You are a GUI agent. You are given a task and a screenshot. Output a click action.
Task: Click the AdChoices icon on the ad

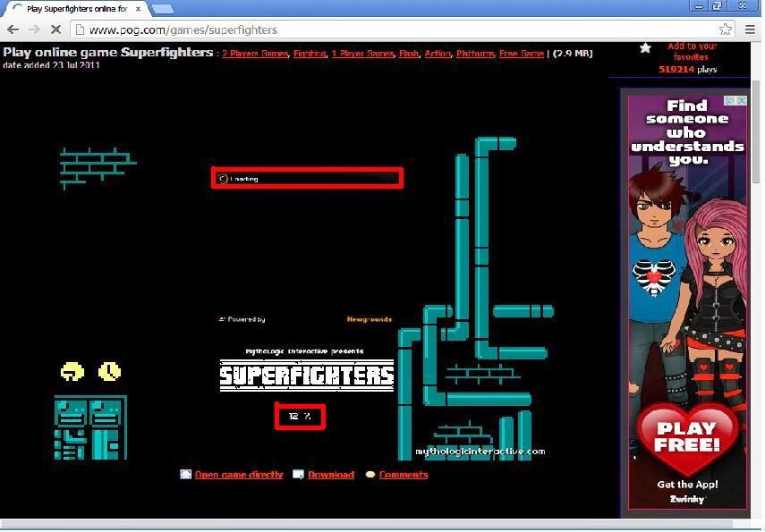click(730, 100)
